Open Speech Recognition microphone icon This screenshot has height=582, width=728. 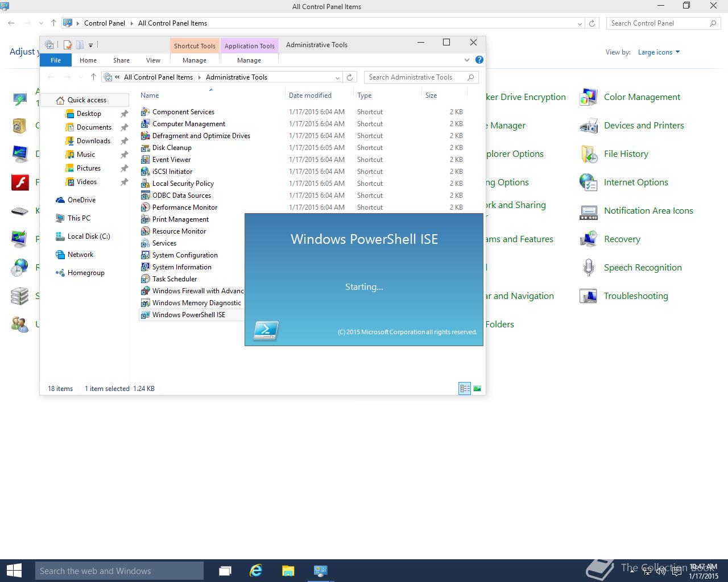[x=589, y=268]
